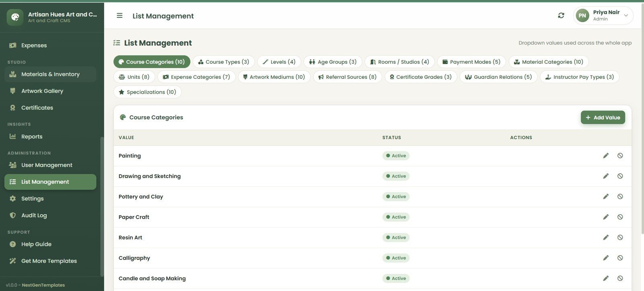Deactivate the Painting value
Screen dimensions: 644x291
[x=620, y=156]
